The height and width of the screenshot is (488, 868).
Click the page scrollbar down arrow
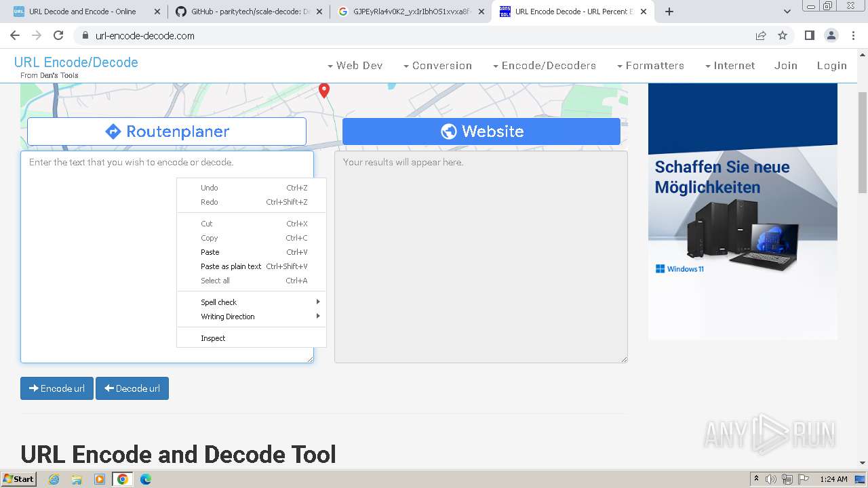pos(863,463)
